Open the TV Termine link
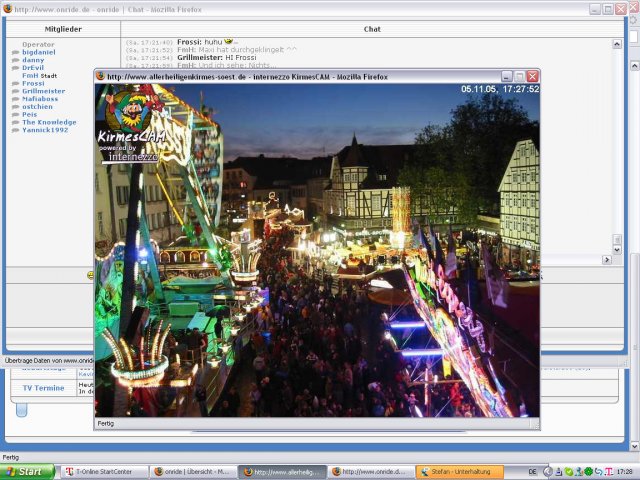The image size is (640, 480). (x=43, y=388)
